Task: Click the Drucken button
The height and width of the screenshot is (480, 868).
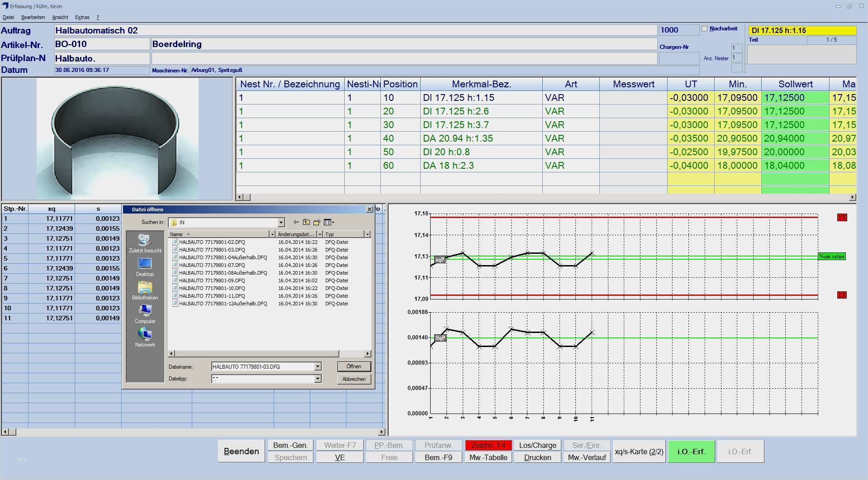Action: pos(538,457)
